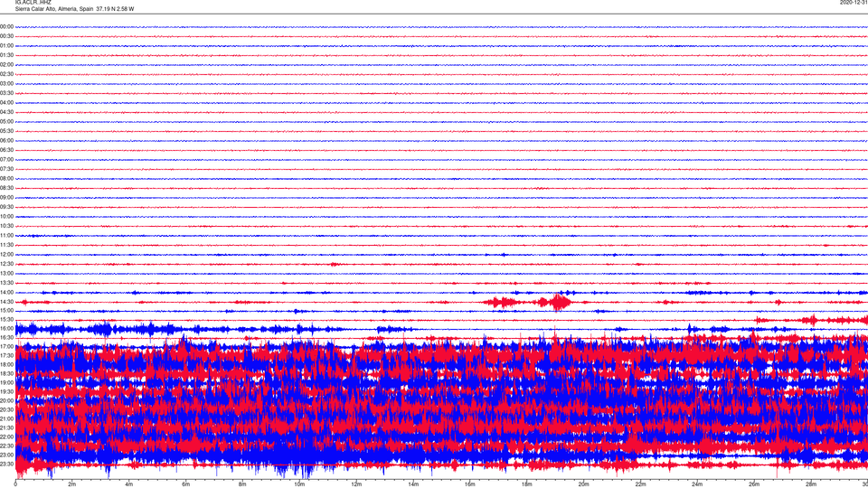This screenshot has height=488, width=868.
Task: Click the 04:00 trace label
Action: coord(6,102)
